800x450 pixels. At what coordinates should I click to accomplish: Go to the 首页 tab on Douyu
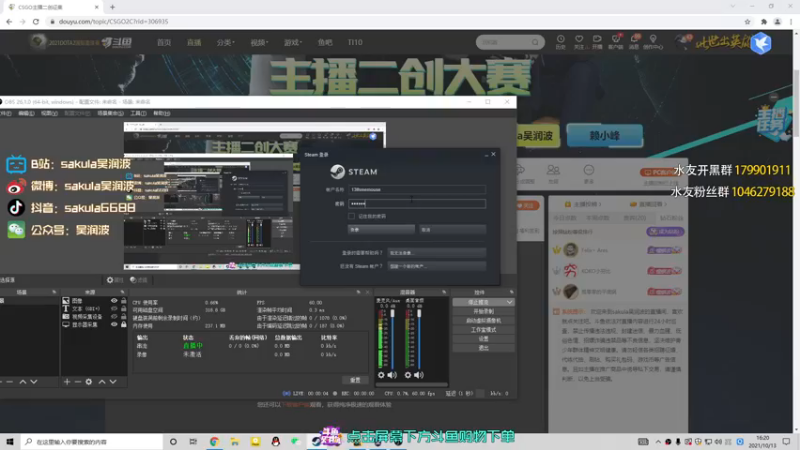(x=164, y=42)
